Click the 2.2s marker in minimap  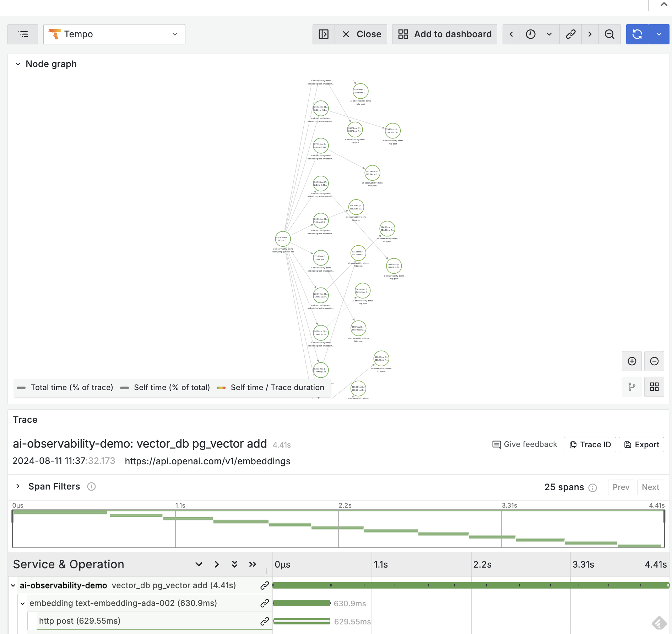[345, 505]
